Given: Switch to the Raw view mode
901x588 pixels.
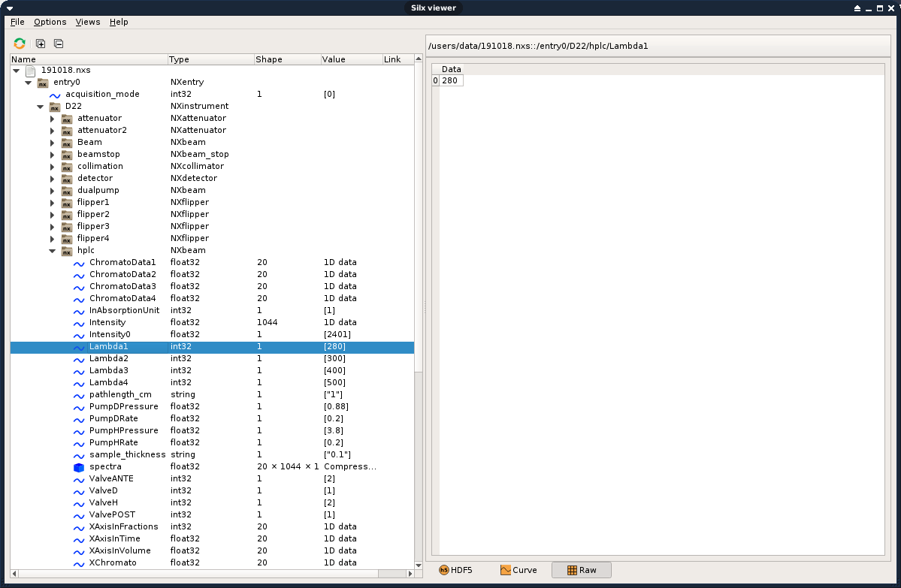Looking at the screenshot, I should [581, 570].
